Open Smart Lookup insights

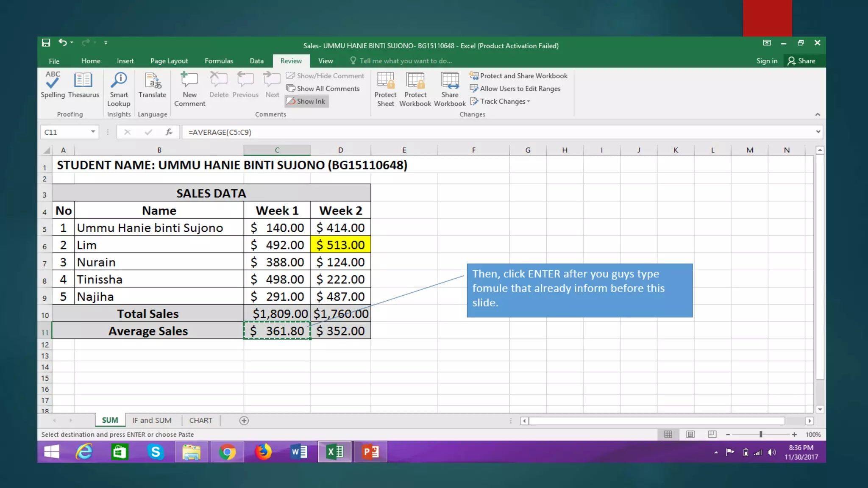[x=119, y=89]
